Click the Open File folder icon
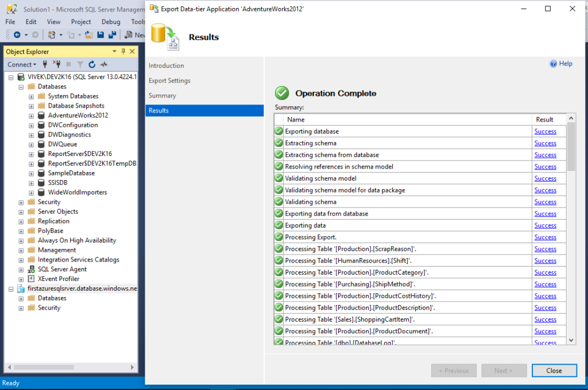 point(88,35)
